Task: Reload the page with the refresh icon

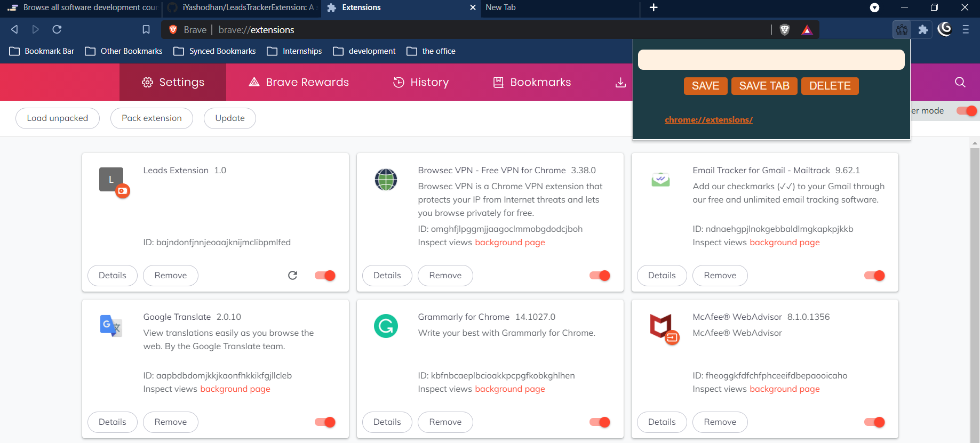Action: click(57, 29)
